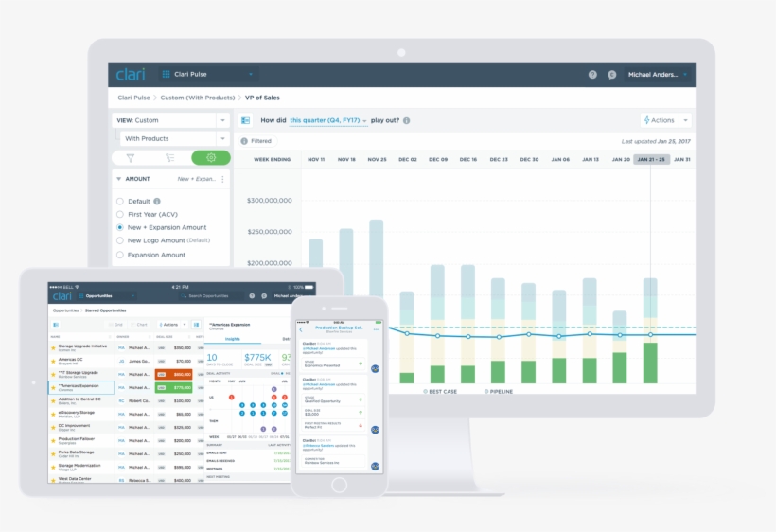776x532 pixels.
Task: Click the JAN 21 - 25 week column header
Action: pyautogui.click(x=651, y=159)
